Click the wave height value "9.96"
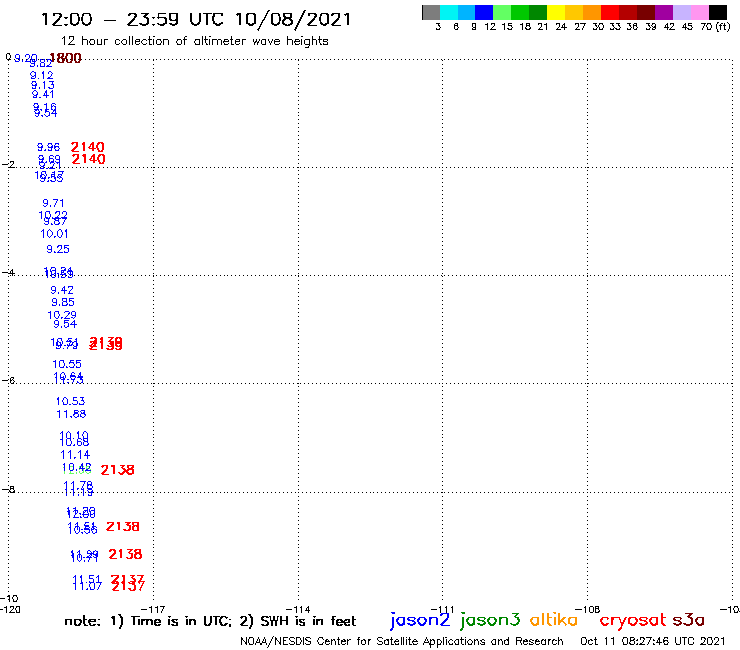This screenshot has width=740, height=650. click(x=49, y=147)
